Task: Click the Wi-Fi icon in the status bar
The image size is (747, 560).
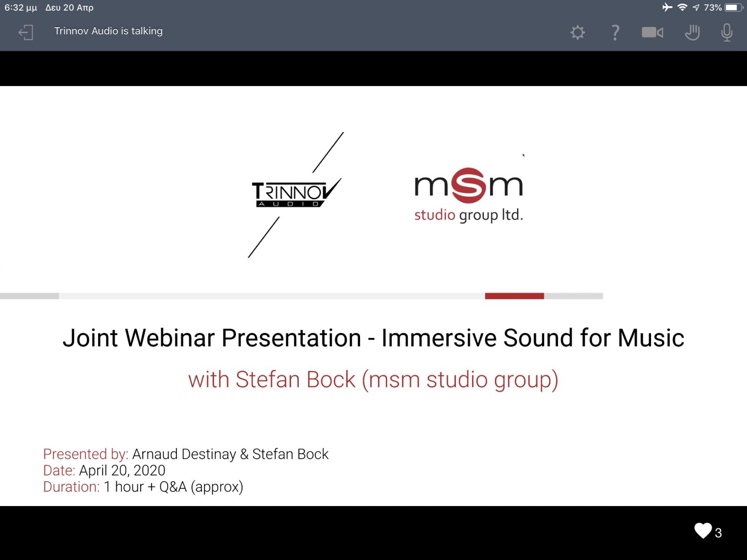Action: (682, 7)
